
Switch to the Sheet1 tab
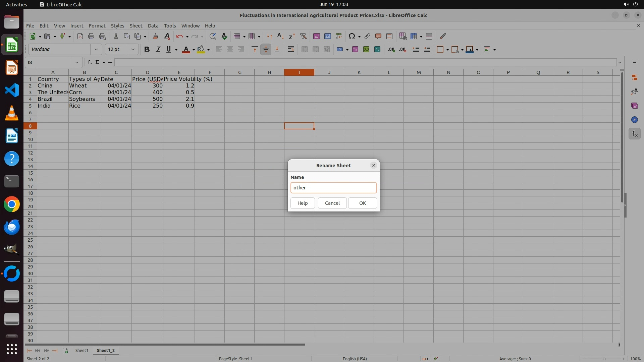coord(82,351)
